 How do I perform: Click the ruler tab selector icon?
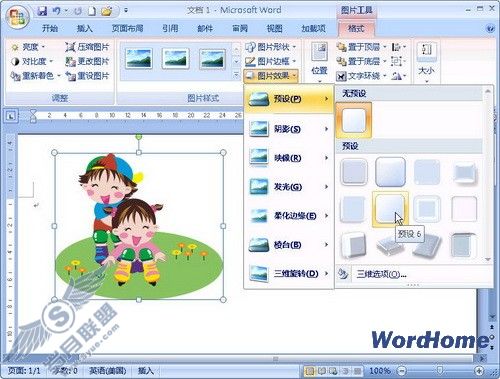coord(11,116)
